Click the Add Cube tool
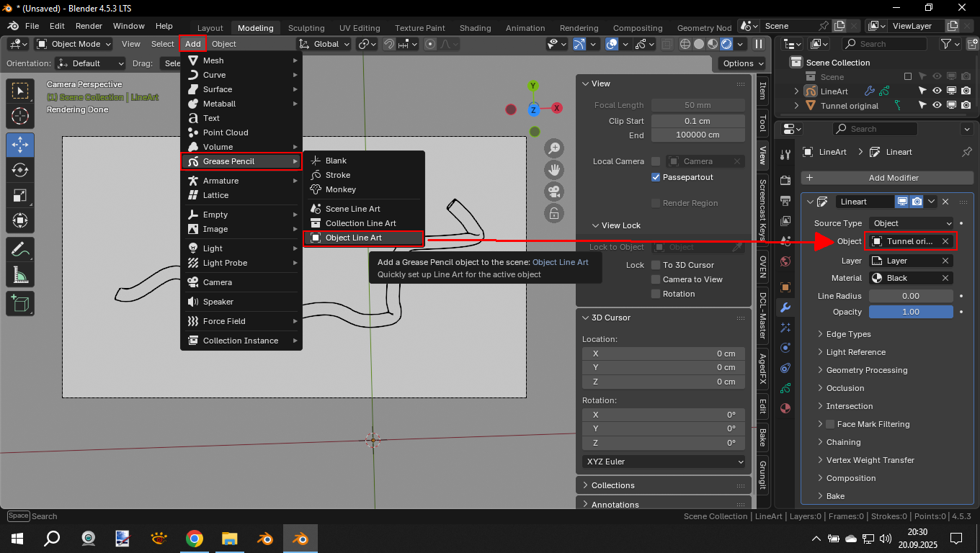The image size is (980, 553). click(x=20, y=303)
